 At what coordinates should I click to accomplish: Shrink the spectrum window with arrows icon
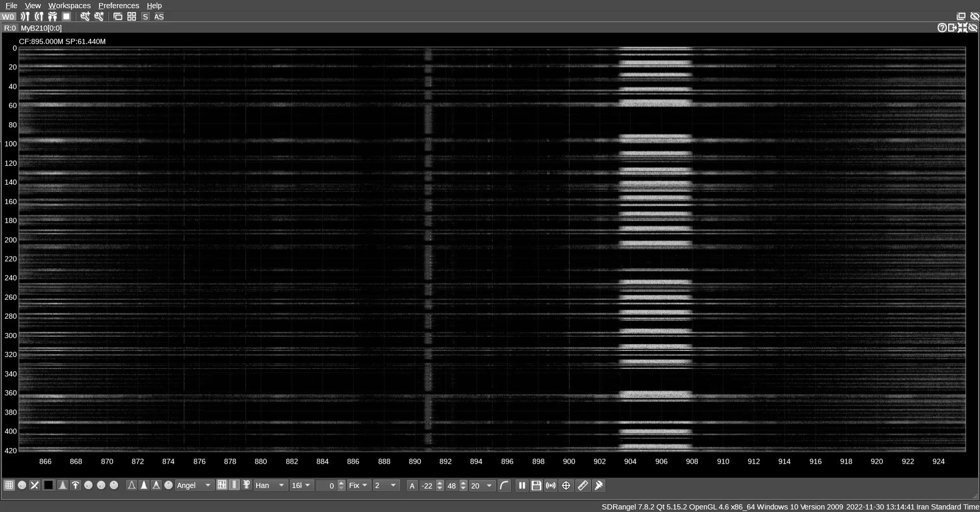[x=963, y=28]
